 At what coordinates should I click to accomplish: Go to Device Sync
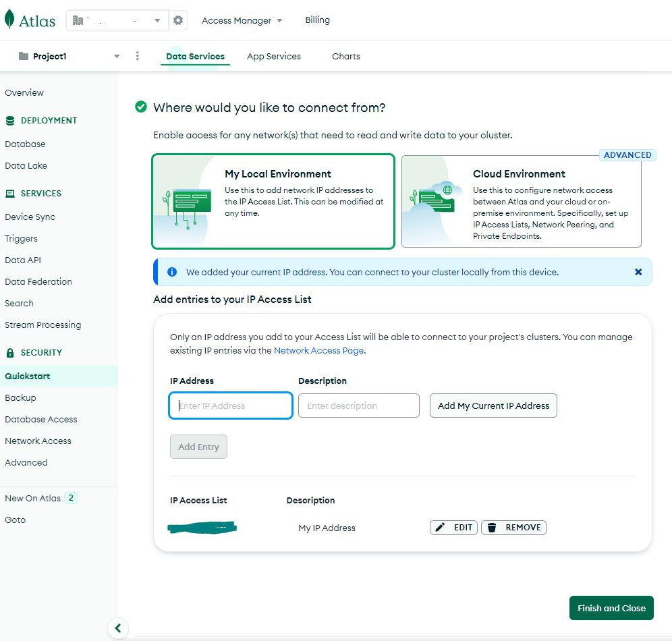pyautogui.click(x=30, y=217)
